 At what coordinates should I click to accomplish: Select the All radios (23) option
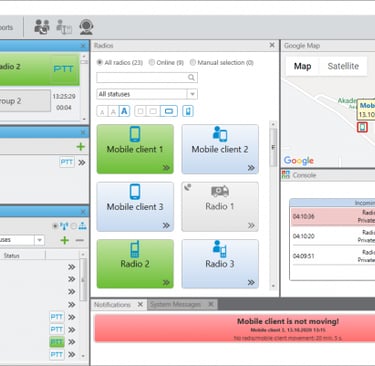tap(99, 62)
